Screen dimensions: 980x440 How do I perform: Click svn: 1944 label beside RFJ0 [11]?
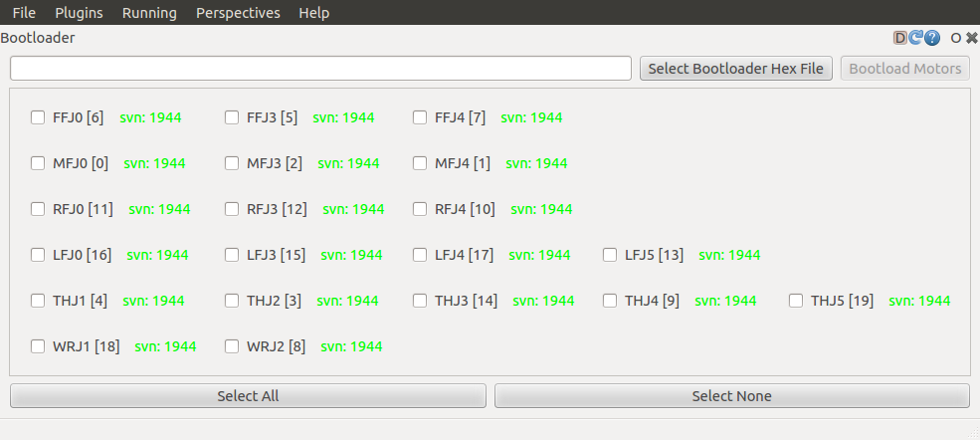pyautogui.click(x=160, y=209)
